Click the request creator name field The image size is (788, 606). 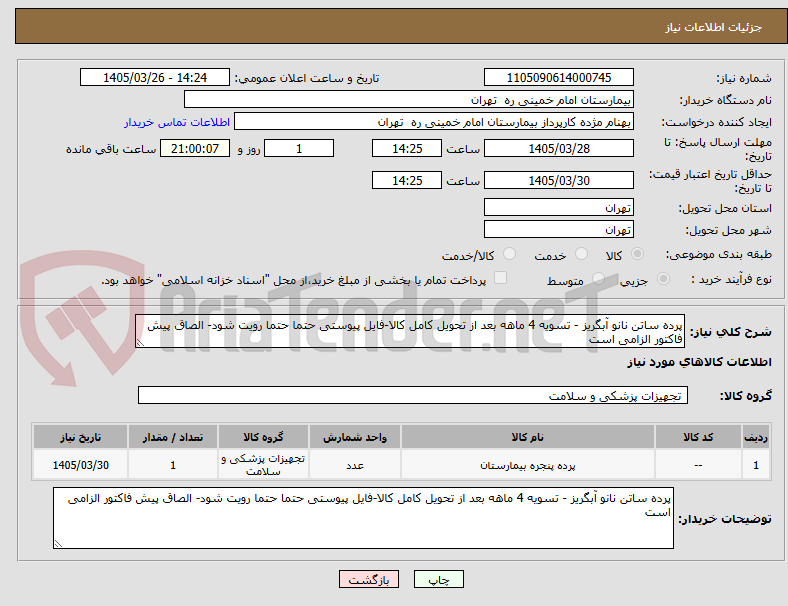pyautogui.click(x=434, y=122)
